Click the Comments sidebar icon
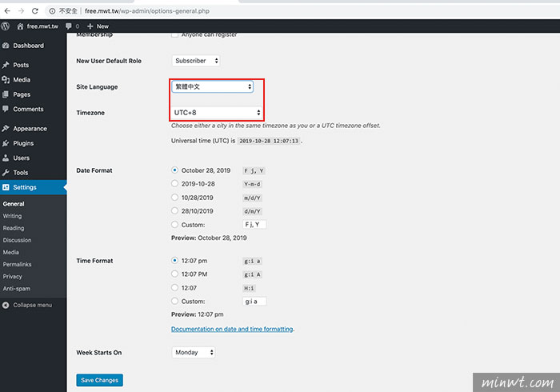 pyautogui.click(x=6, y=109)
